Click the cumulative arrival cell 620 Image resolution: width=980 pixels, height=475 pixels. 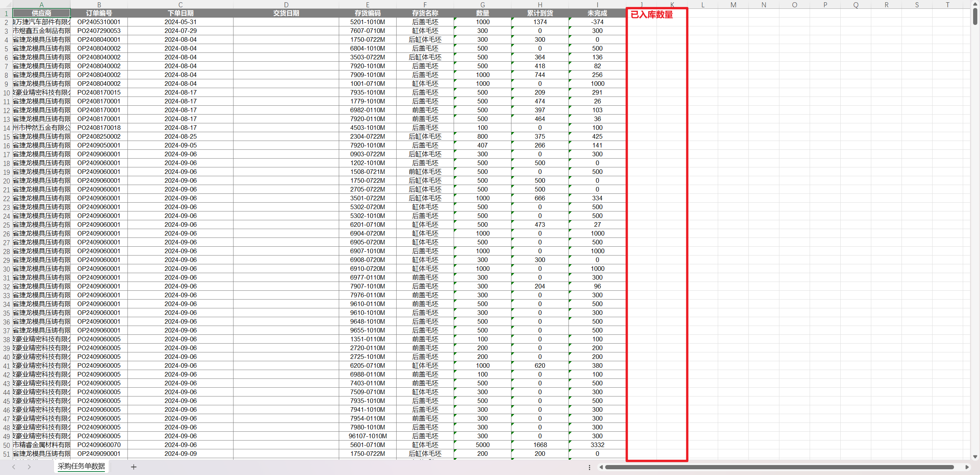(540, 365)
